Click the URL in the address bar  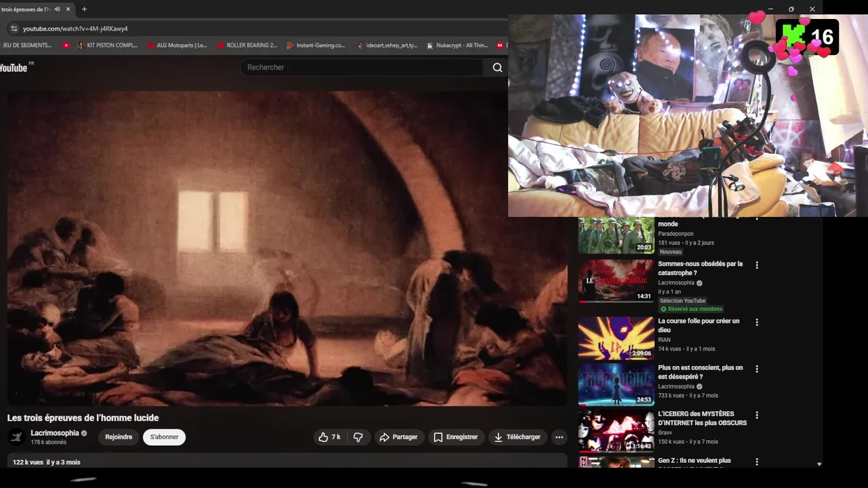pyautogui.click(x=75, y=28)
